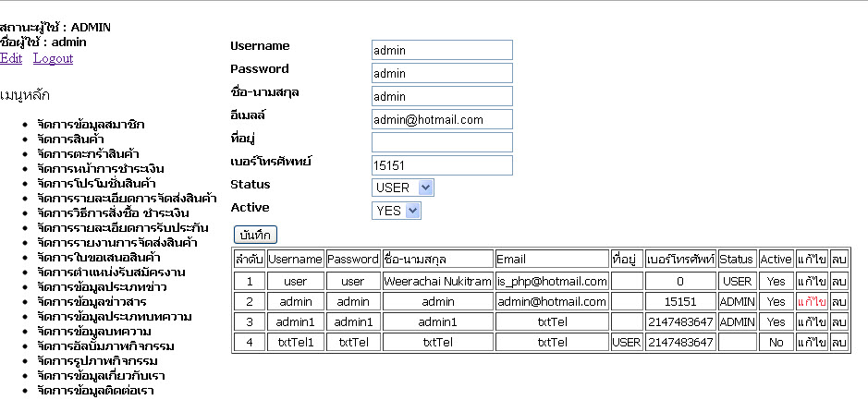Click แก้ไข for the user row

tap(812, 281)
